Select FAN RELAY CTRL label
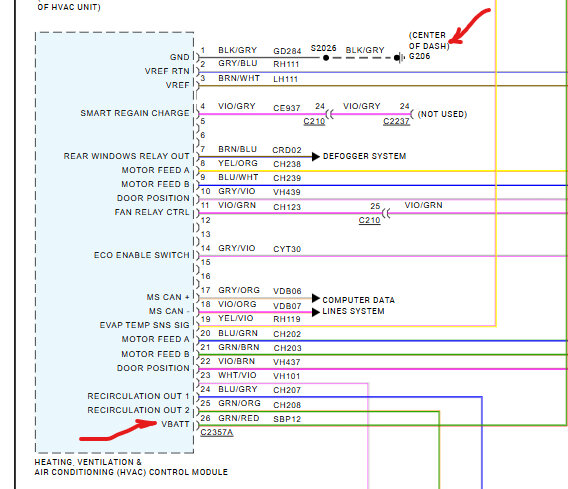Viewport: 568px width, 489px height. [152, 212]
